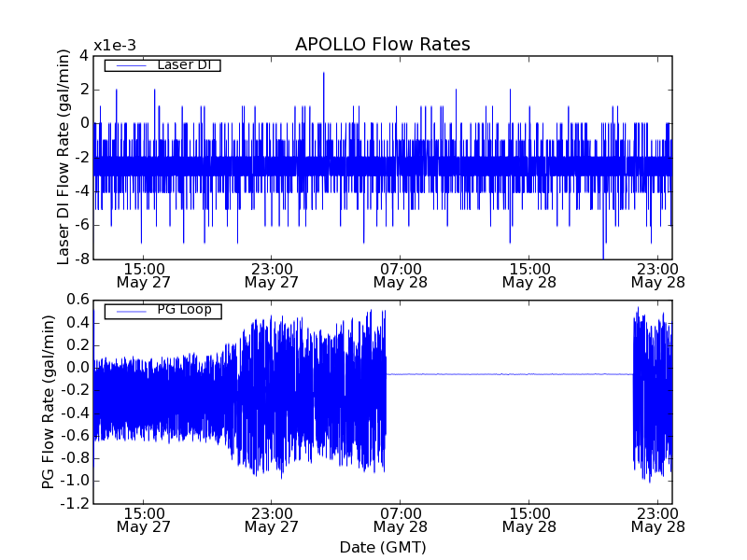Click the Laser DI Flow Rate y-axis label
The width and height of the screenshot is (747, 560).
(x=63, y=157)
